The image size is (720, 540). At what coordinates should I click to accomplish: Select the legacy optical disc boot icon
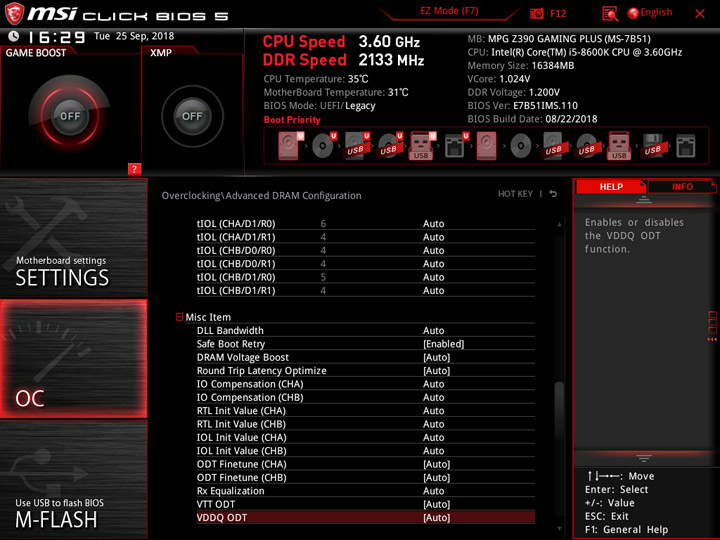(521, 146)
